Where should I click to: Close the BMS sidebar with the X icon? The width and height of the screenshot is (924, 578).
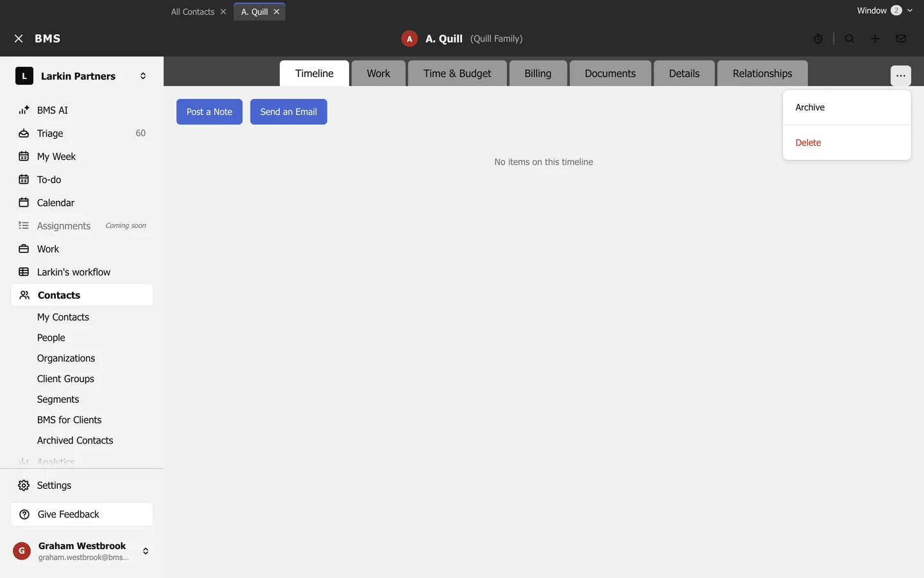[19, 39]
